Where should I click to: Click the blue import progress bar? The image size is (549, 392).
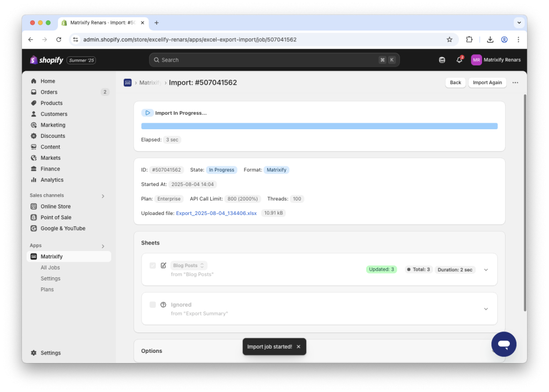(319, 125)
